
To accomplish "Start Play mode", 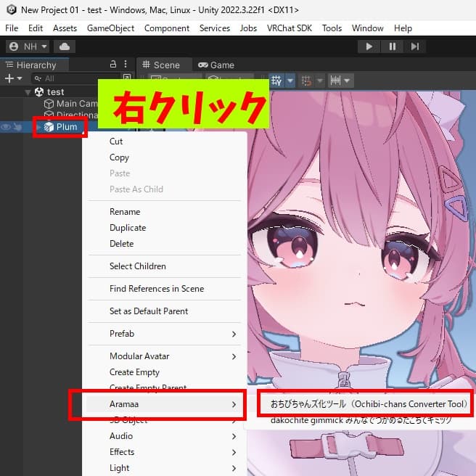I will pyautogui.click(x=369, y=46).
